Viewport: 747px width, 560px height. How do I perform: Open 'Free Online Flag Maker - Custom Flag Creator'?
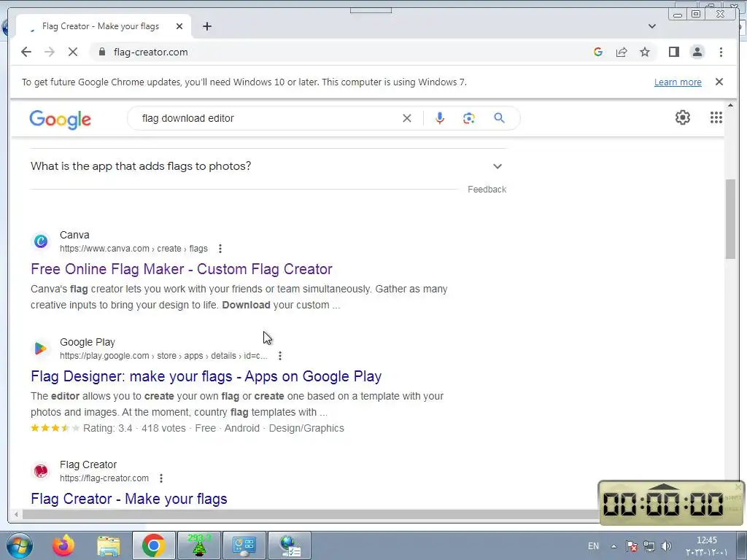(x=182, y=269)
